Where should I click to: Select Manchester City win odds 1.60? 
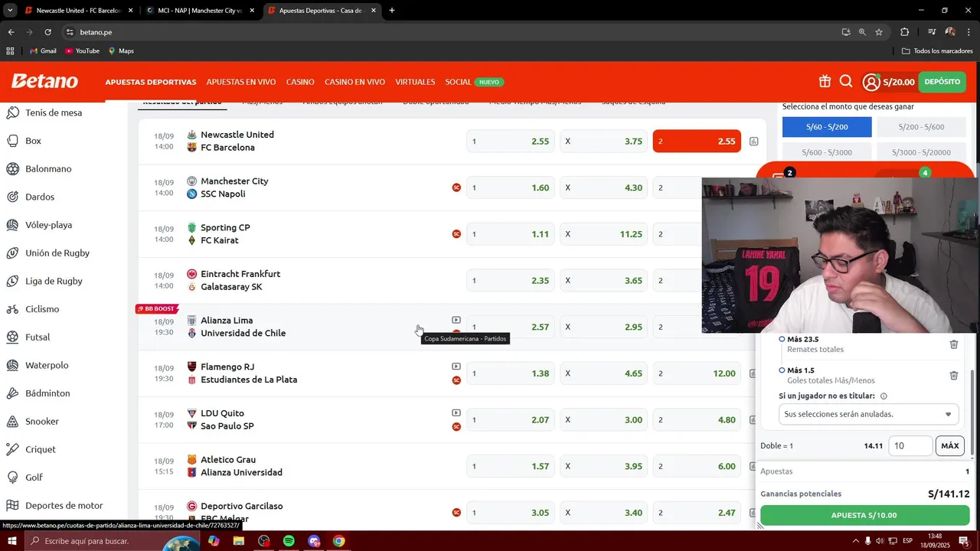coord(511,187)
